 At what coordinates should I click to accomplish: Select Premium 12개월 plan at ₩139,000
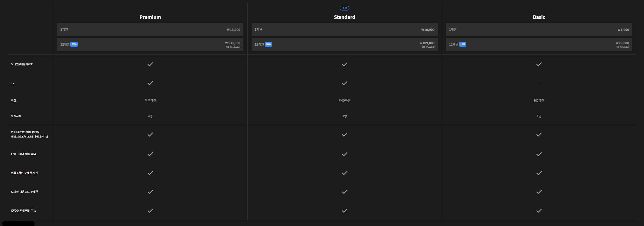click(150, 44)
